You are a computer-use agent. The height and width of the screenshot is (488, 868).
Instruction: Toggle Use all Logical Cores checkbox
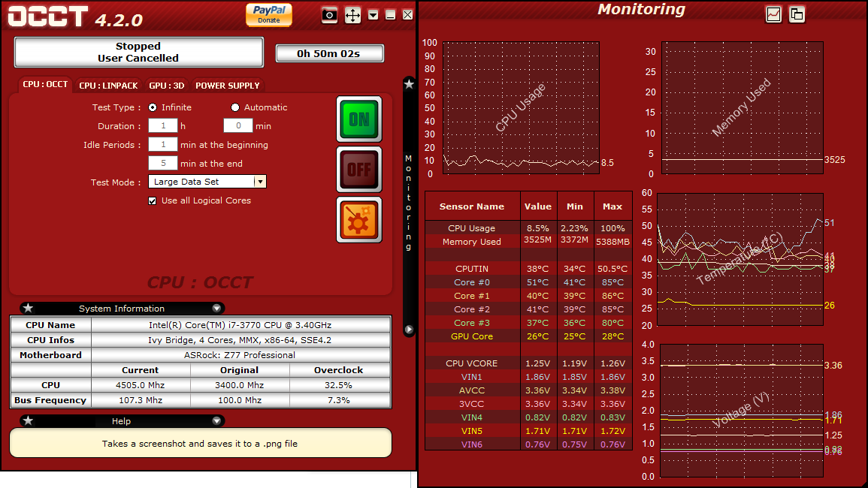[153, 201]
